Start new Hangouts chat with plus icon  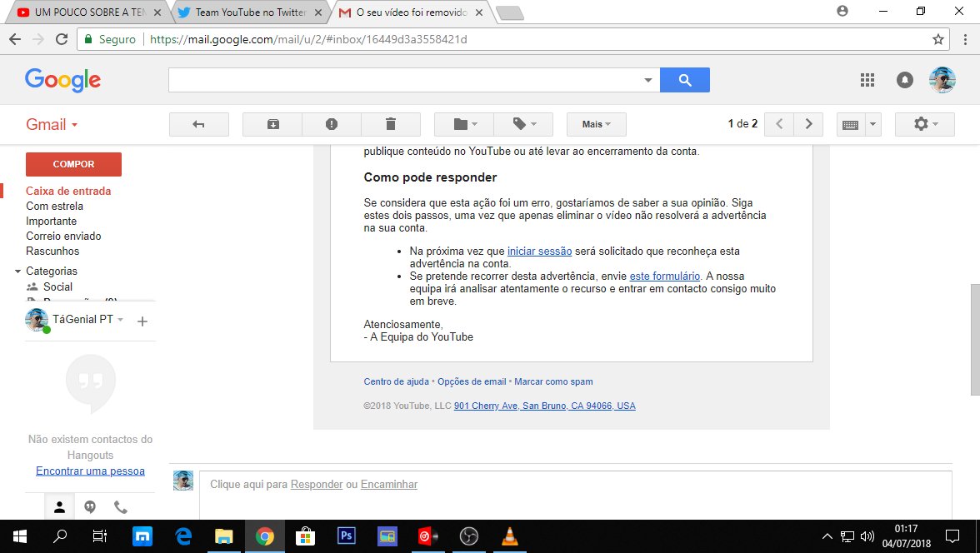(142, 321)
